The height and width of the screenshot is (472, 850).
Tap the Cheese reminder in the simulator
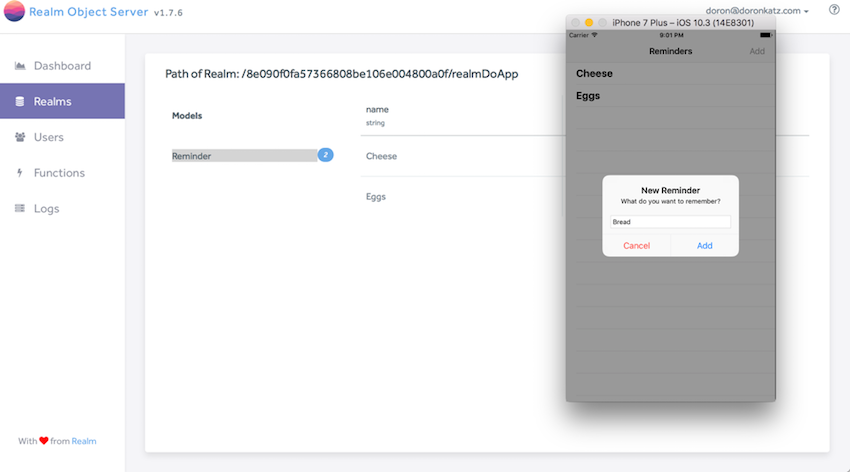tap(671, 74)
